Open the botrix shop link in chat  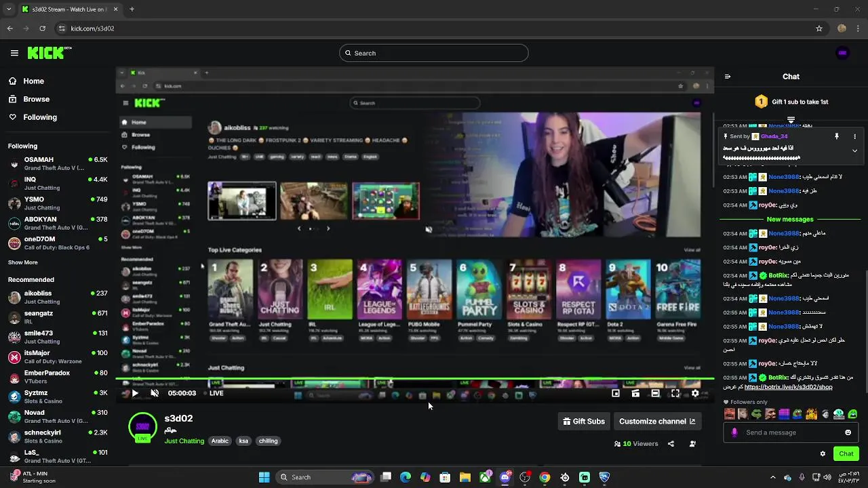788,387
